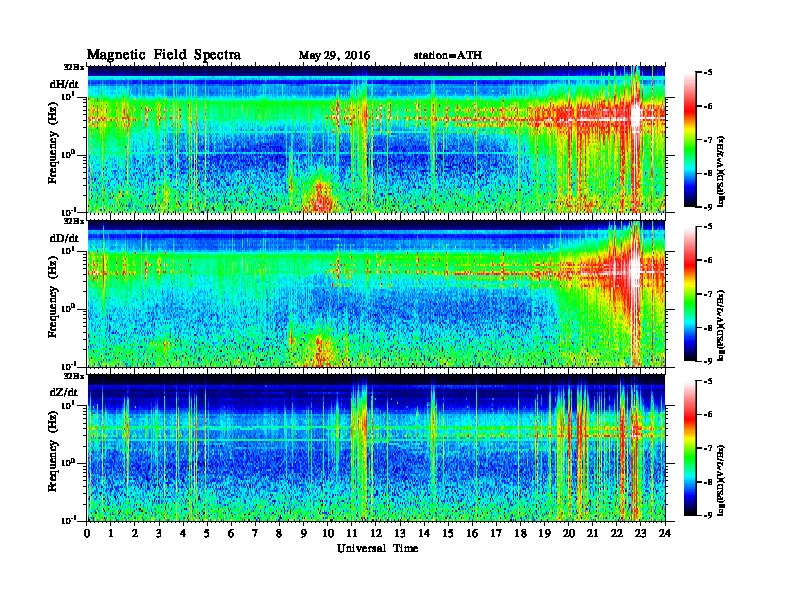792x612 pixels.
Task: Click hour tick label "19" on the time axis
Action: [544, 533]
